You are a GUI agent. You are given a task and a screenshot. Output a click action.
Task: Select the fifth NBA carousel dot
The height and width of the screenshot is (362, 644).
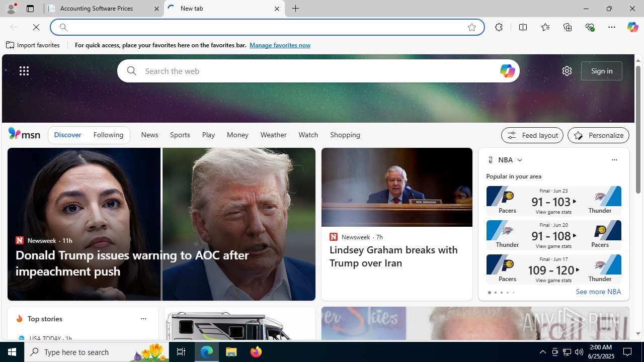point(513,293)
